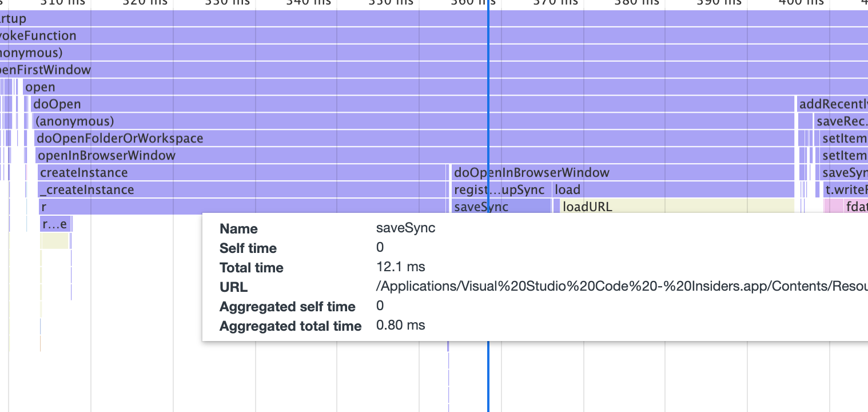Select the addRecently bar

[x=833, y=104]
